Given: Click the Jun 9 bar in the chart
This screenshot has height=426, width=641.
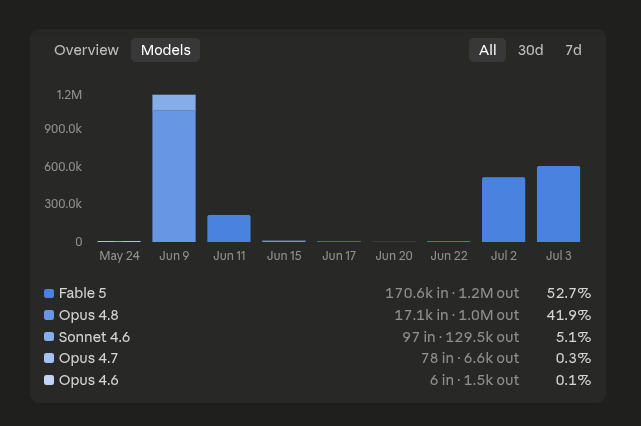Looking at the screenshot, I should pos(174,168).
